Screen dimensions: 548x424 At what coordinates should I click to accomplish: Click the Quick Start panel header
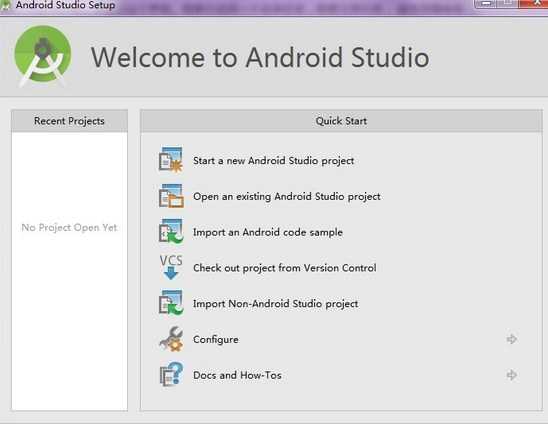[341, 121]
